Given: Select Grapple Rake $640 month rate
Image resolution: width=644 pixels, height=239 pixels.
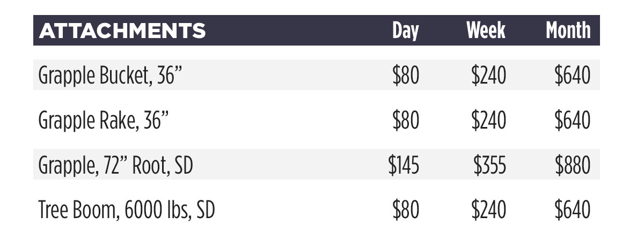Looking at the screenshot, I should (x=573, y=121).
